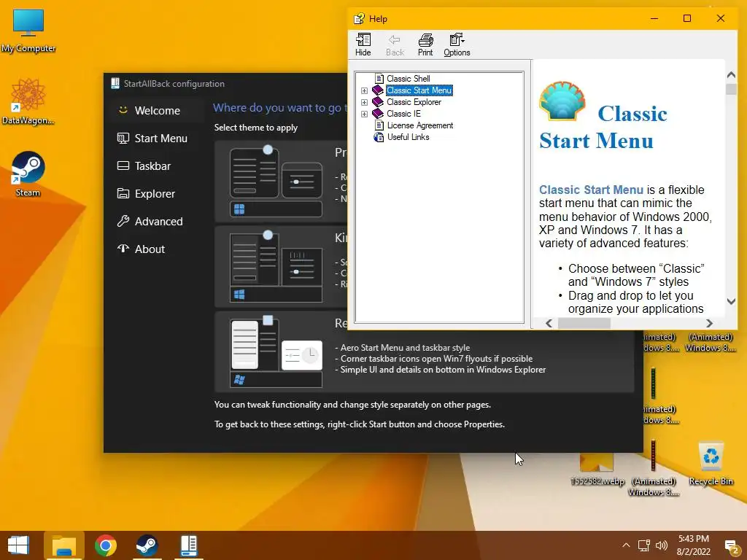The height and width of the screenshot is (560, 747).
Task: Select the Recycle Bin desktop icon
Action: [x=711, y=464]
